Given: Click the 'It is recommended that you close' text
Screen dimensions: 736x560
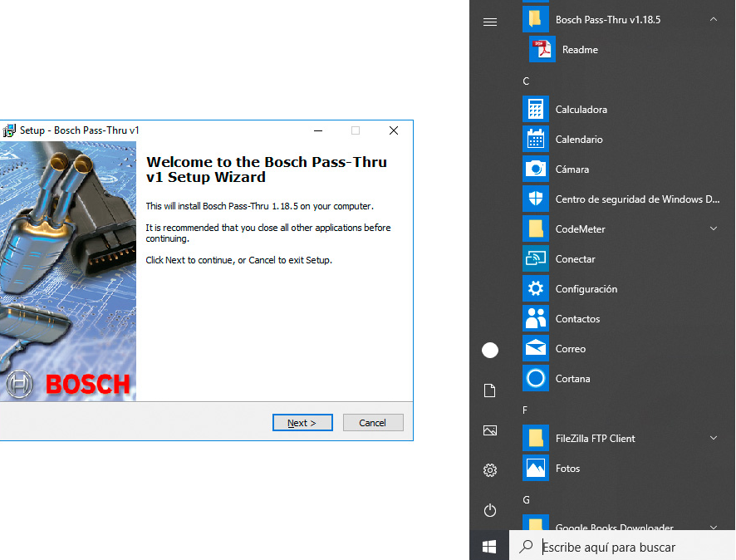Looking at the screenshot, I should [268, 233].
